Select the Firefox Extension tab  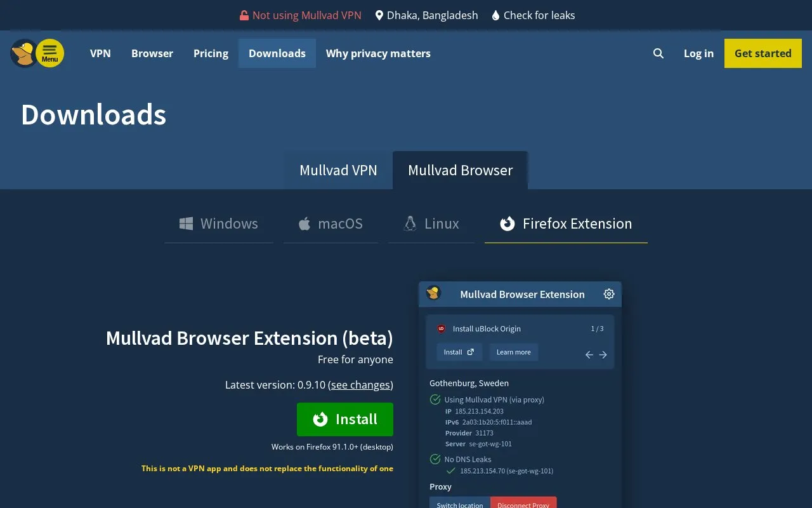566,224
